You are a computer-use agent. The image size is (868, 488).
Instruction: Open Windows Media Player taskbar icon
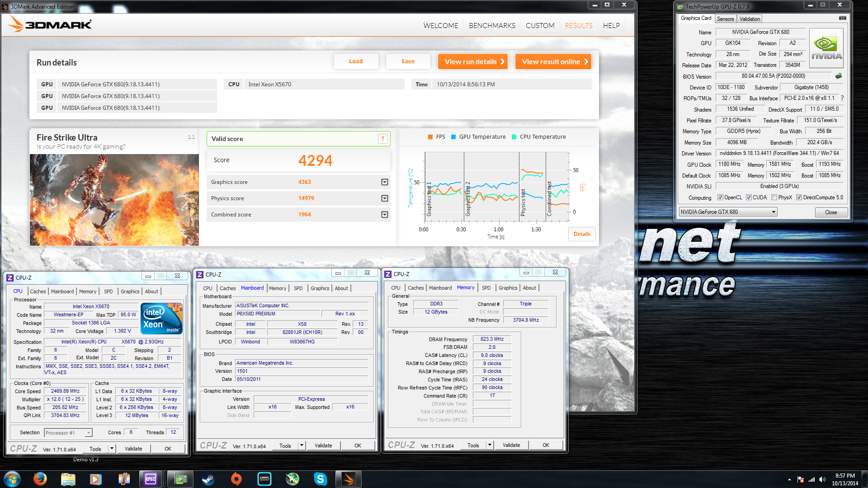(95, 479)
